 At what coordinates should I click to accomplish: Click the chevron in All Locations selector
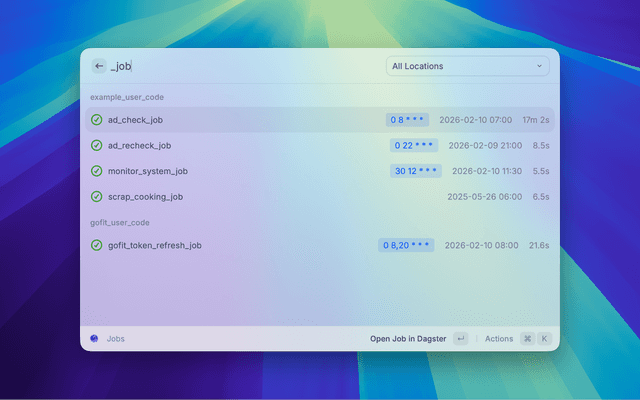coord(539,67)
